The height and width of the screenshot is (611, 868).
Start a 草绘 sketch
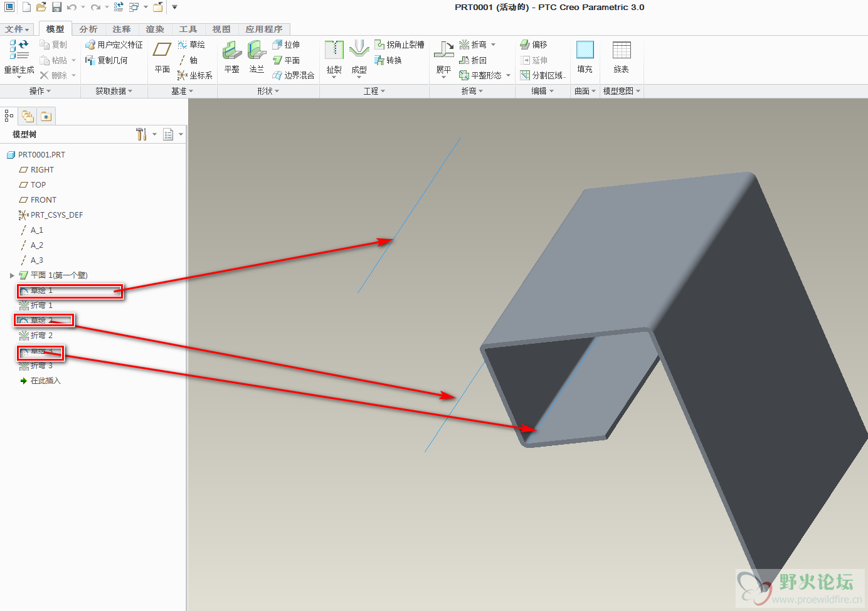(x=191, y=45)
